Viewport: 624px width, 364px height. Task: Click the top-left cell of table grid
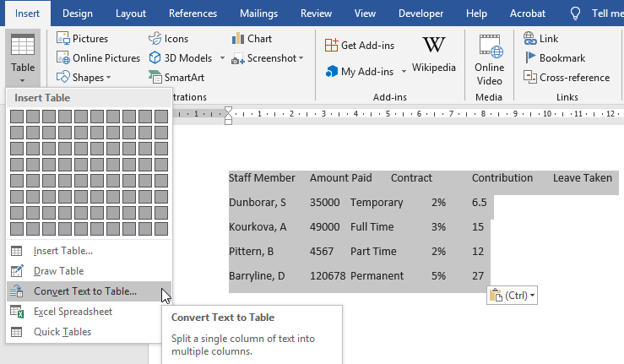coord(17,116)
